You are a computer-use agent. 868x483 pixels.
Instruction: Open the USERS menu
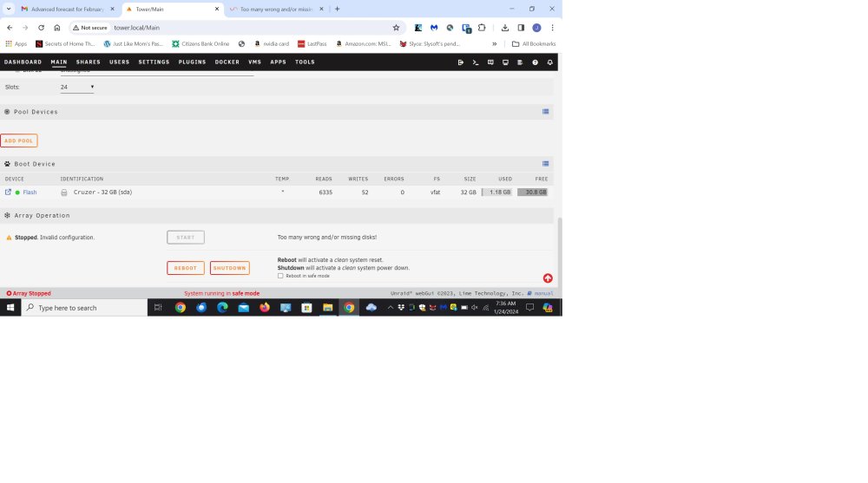pos(119,62)
